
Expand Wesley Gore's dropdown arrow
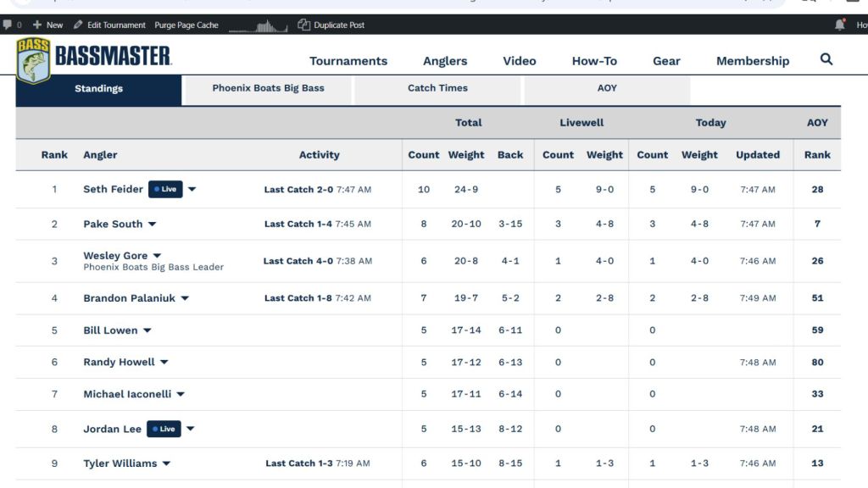point(158,256)
